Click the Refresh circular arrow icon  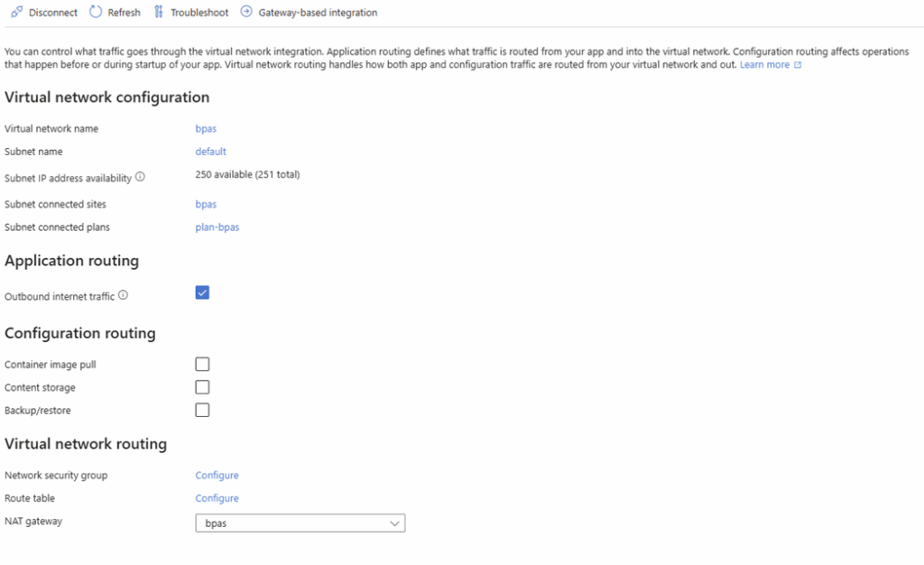tap(96, 12)
